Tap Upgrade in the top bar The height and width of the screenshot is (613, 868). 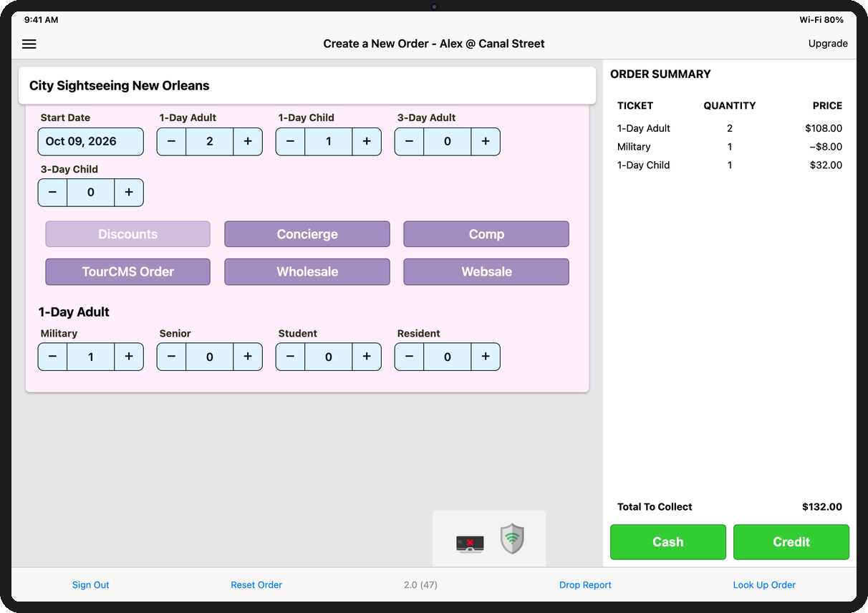click(x=828, y=44)
